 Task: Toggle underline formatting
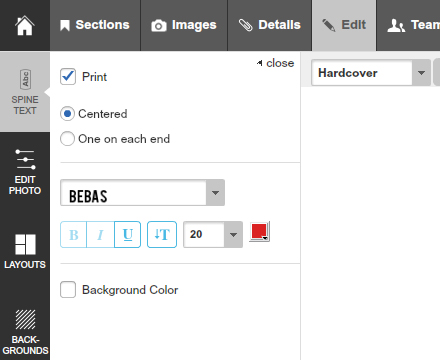[x=127, y=235]
